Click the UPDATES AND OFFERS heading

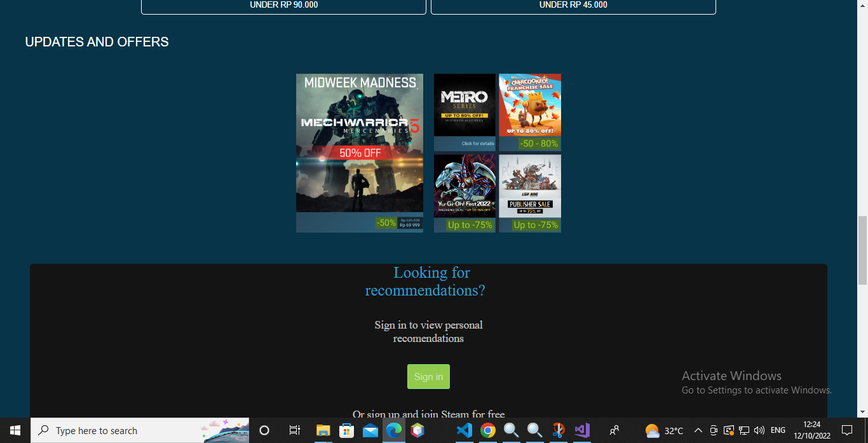pos(97,42)
